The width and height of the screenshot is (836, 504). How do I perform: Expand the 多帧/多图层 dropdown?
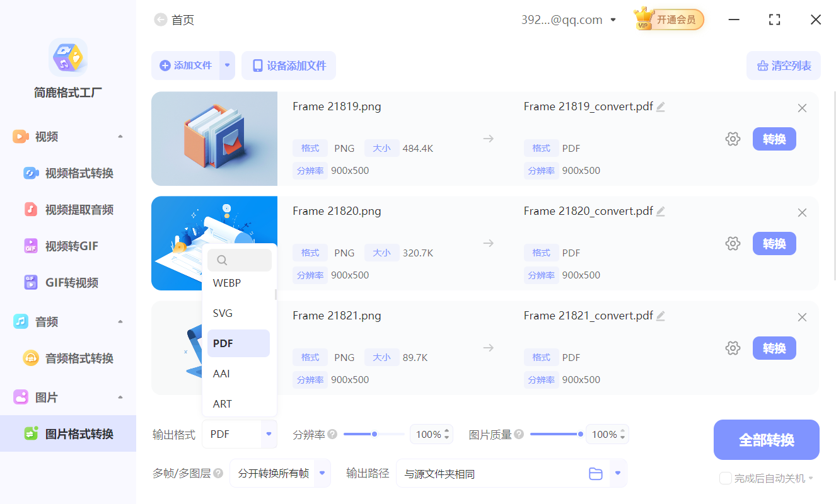point(280,473)
